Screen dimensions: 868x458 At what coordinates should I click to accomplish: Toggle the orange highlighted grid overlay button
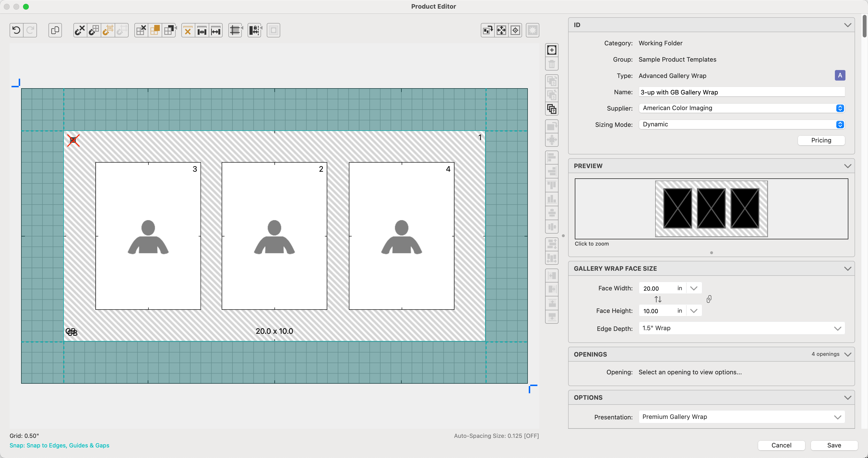(x=155, y=30)
